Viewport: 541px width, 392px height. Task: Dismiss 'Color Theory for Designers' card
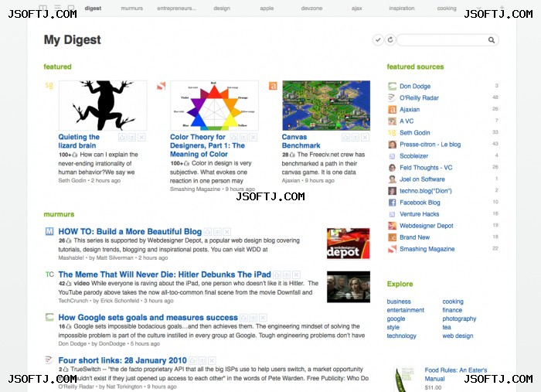tap(253, 138)
